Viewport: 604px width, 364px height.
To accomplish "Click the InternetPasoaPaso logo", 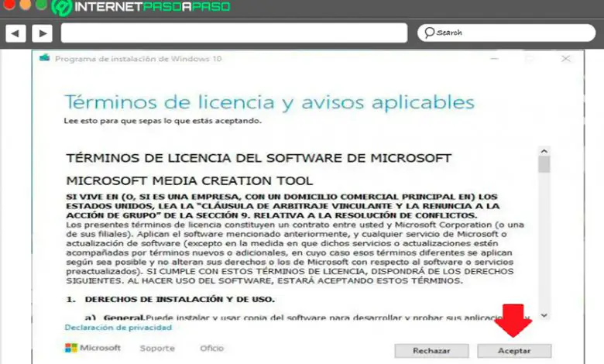I will tap(141, 7).
